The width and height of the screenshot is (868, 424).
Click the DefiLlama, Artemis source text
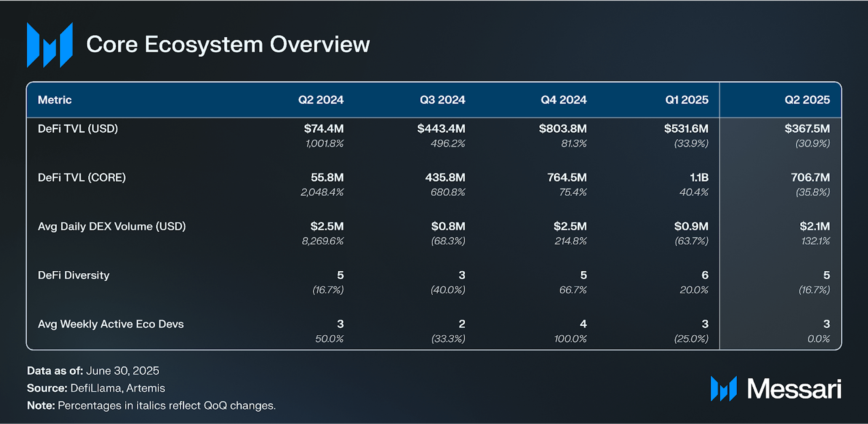tap(118, 388)
